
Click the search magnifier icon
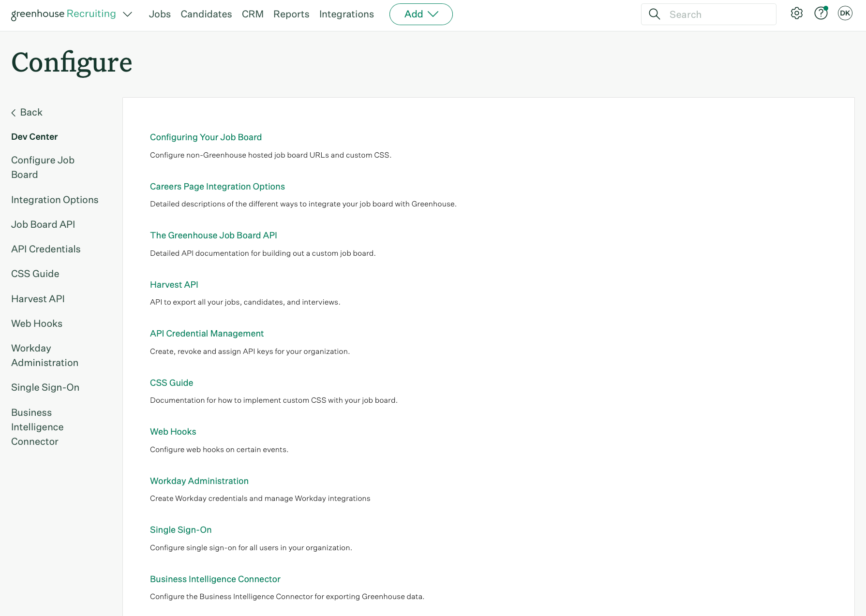point(654,14)
